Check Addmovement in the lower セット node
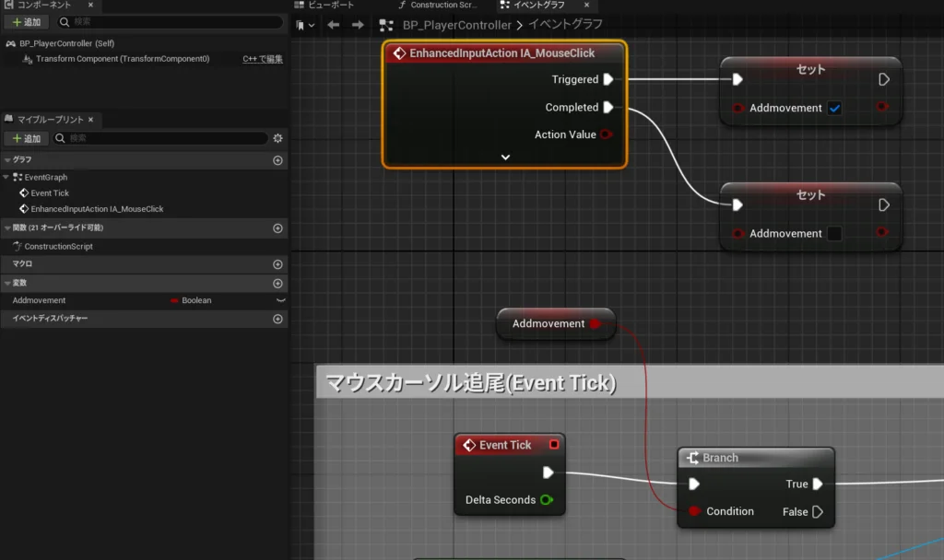944x560 pixels. (x=834, y=234)
